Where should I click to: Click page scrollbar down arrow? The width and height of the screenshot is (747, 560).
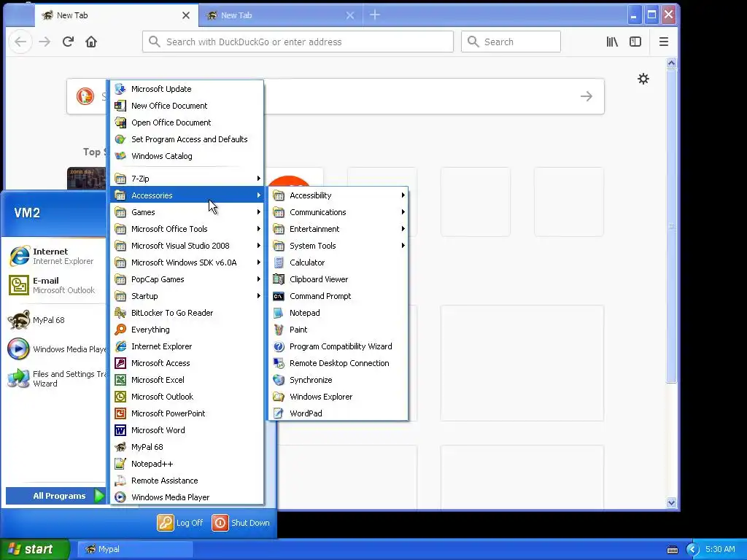pyautogui.click(x=671, y=502)
